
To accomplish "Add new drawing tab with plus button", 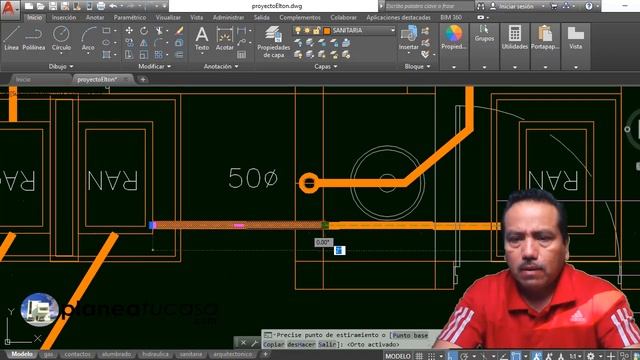I will pyautogui.click(x=143, y=80).
